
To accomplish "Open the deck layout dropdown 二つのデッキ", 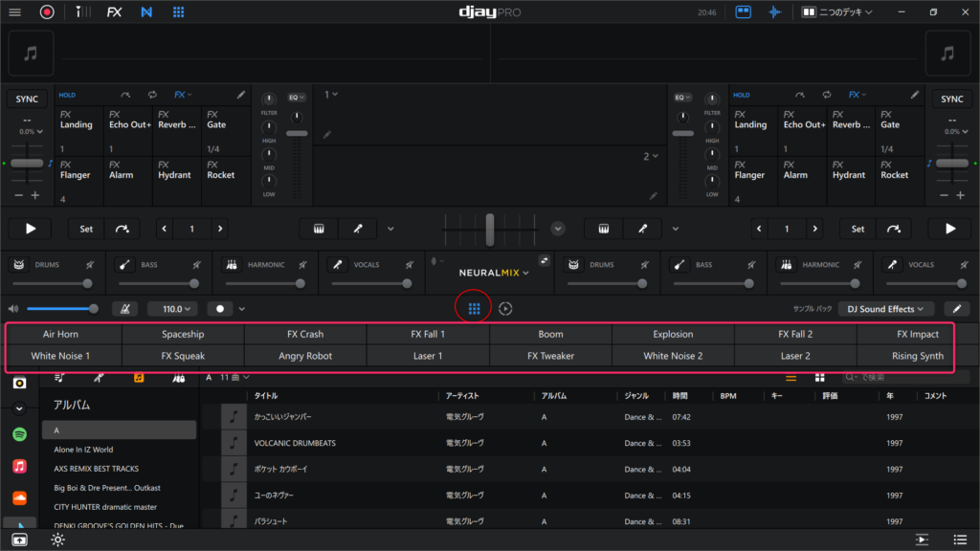I will click(x=837, y=12).
